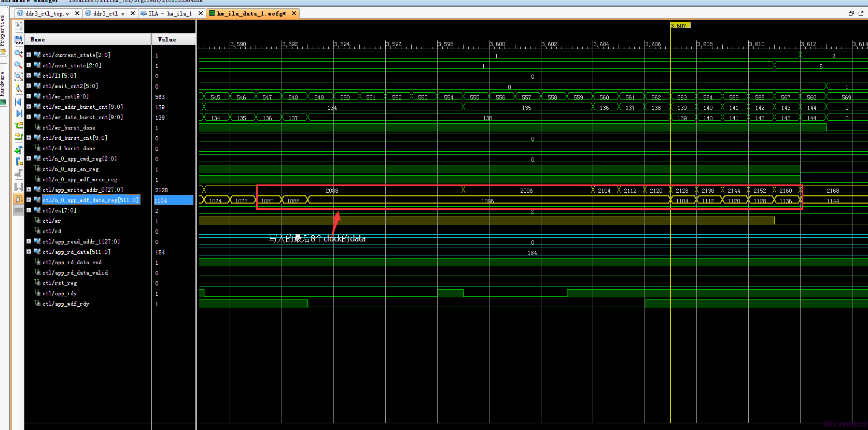Toggle the highlighted snap-to-transition button

pos(19,198)
